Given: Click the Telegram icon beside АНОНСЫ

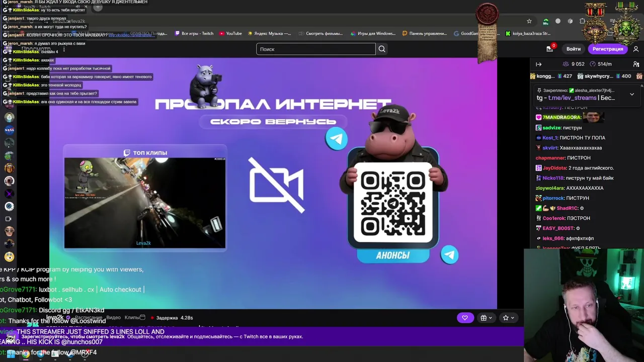Looking at the screenshot, I should click(x=449, y=255).
